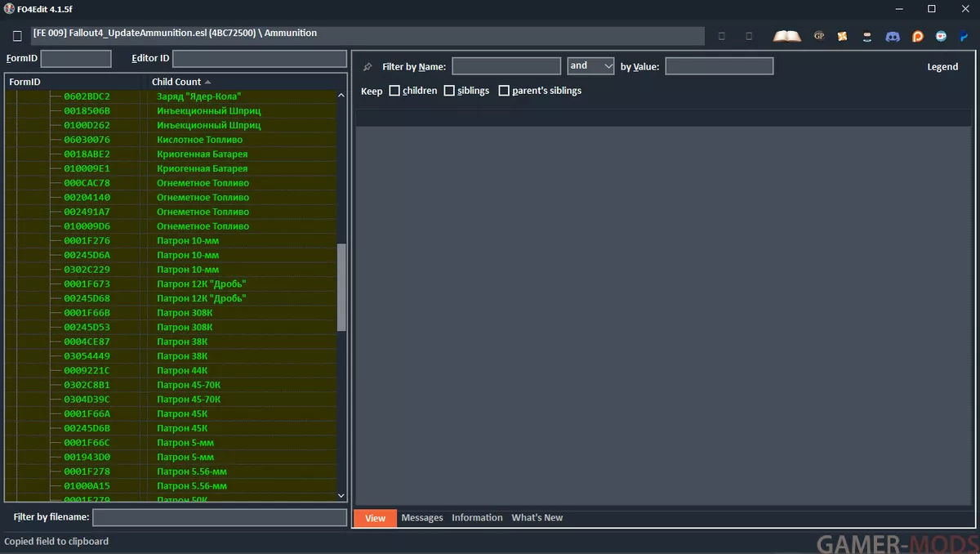Sort by the FormID column header

(75, 82)
